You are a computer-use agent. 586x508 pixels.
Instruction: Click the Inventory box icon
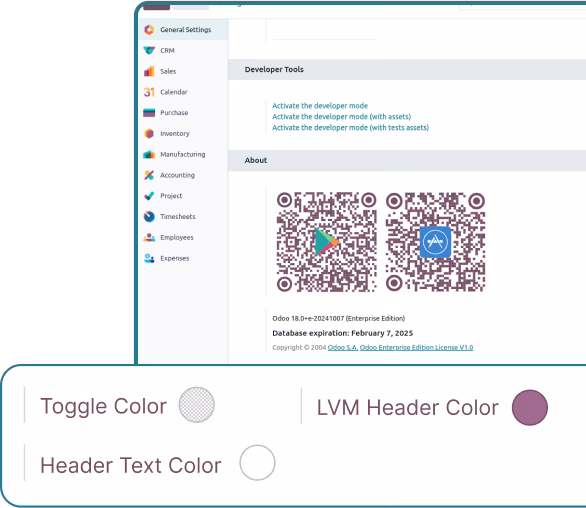point(149,133)
